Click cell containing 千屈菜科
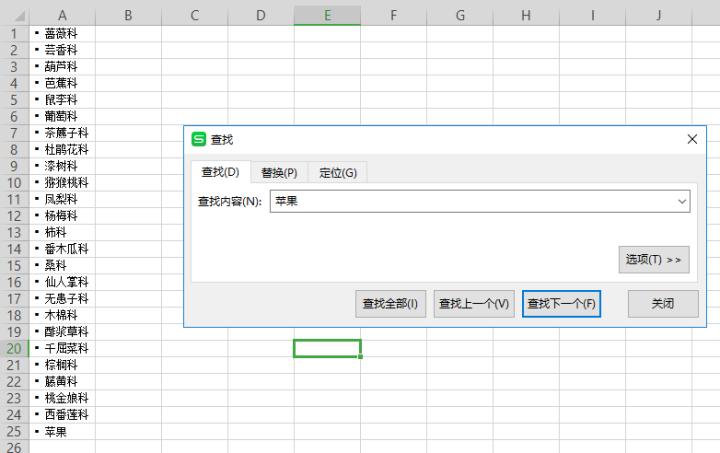 pos(62,348)
